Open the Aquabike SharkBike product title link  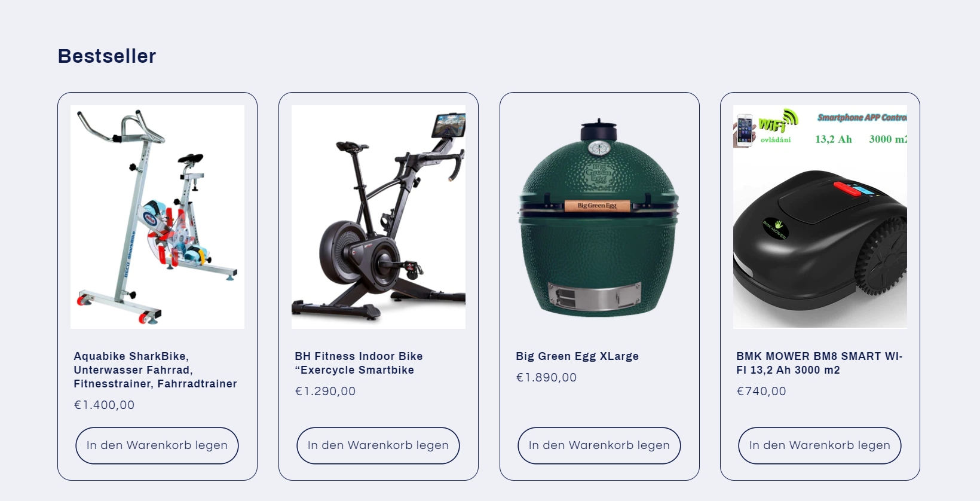coord(155,370)
